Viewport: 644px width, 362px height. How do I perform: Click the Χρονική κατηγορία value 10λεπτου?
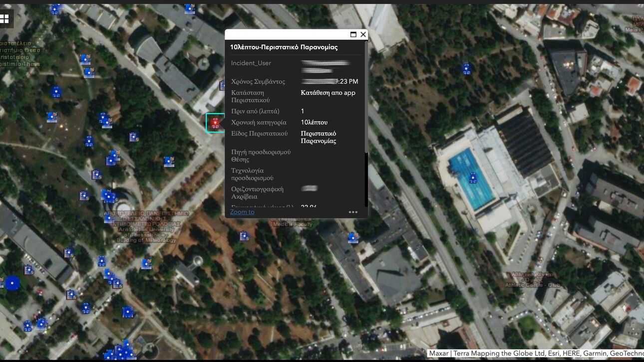point(314,122)
